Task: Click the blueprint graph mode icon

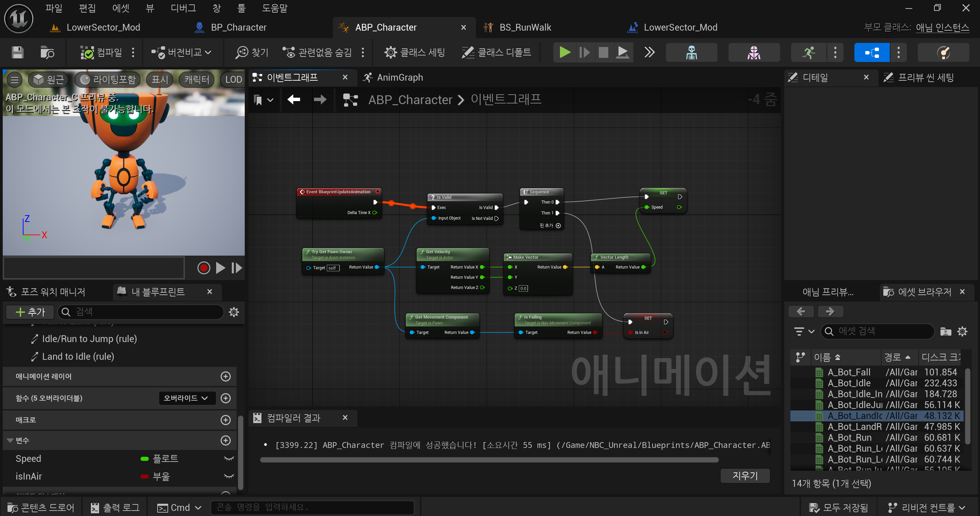Action: [x=871, y=52]
